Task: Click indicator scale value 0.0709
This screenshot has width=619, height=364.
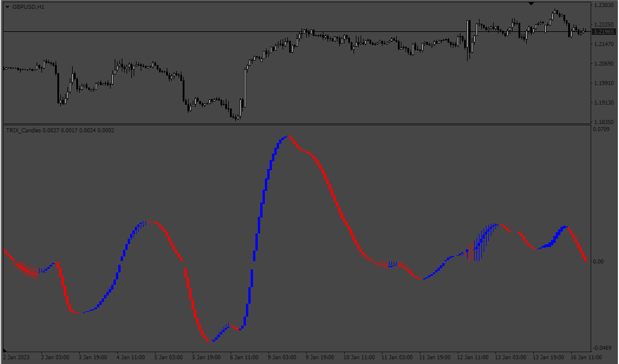Action: [x=601, y=129]
